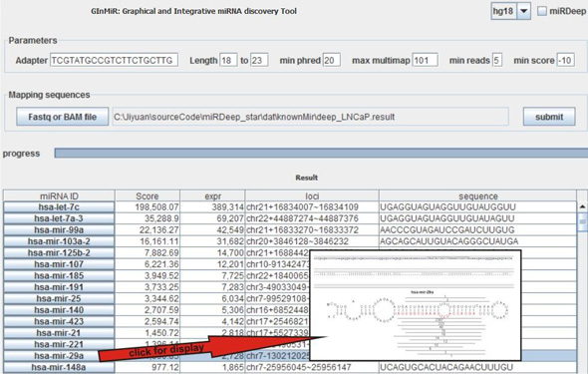Click the hsa-mir-140 button

pos(59,310)
